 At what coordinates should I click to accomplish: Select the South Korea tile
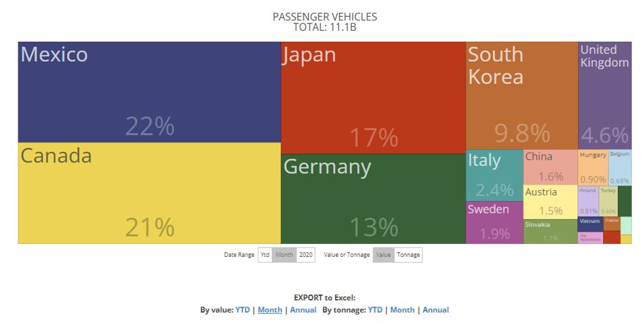[521, 95]
